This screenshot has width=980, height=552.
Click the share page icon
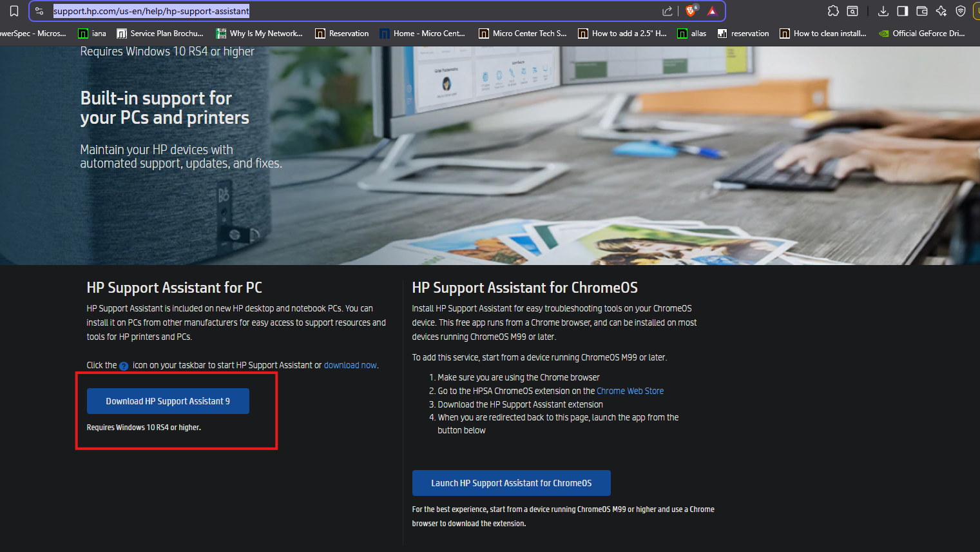click(x=668, y=11)
